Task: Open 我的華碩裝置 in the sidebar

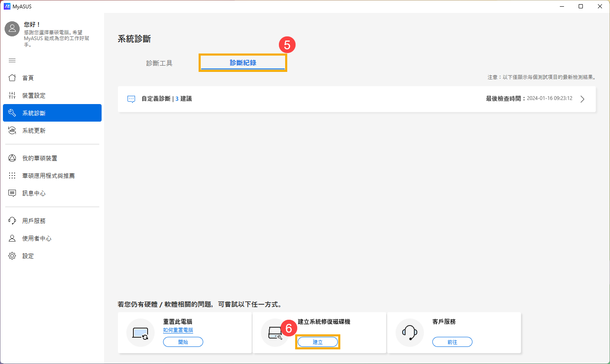Action: (x=52, y=158)
